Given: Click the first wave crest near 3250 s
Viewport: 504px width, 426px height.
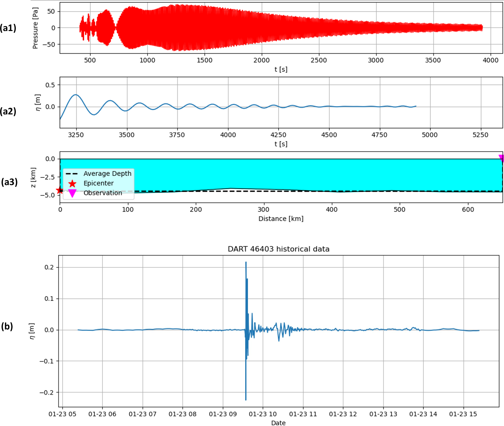Looking at the screenshot, I should click(76, 95).
